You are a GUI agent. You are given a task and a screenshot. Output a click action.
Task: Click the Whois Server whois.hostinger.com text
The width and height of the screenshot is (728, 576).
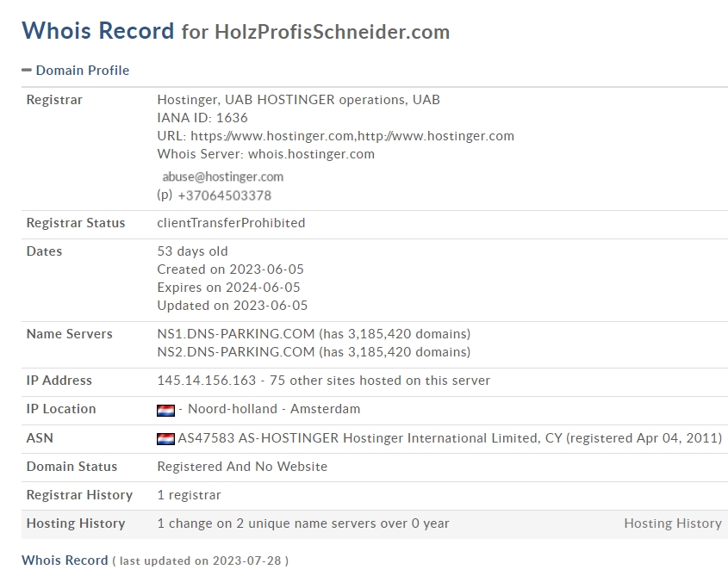click(266, 154)
